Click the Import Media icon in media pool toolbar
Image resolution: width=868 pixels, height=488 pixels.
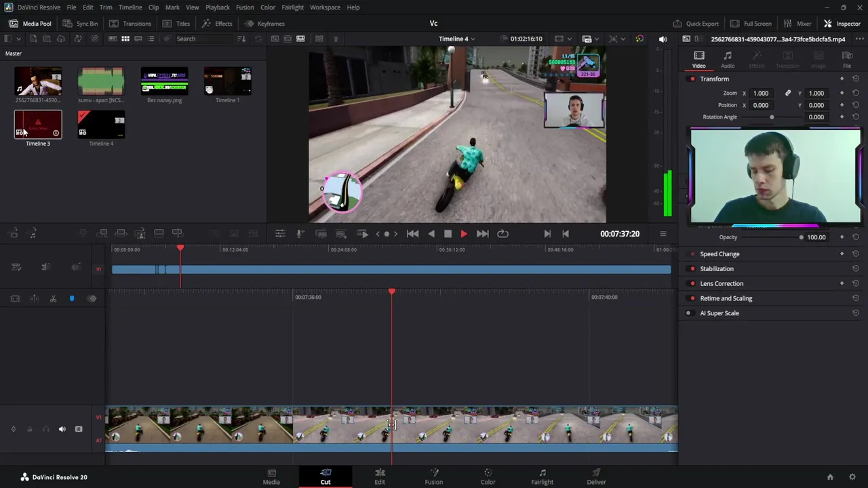tap(33, 39)
